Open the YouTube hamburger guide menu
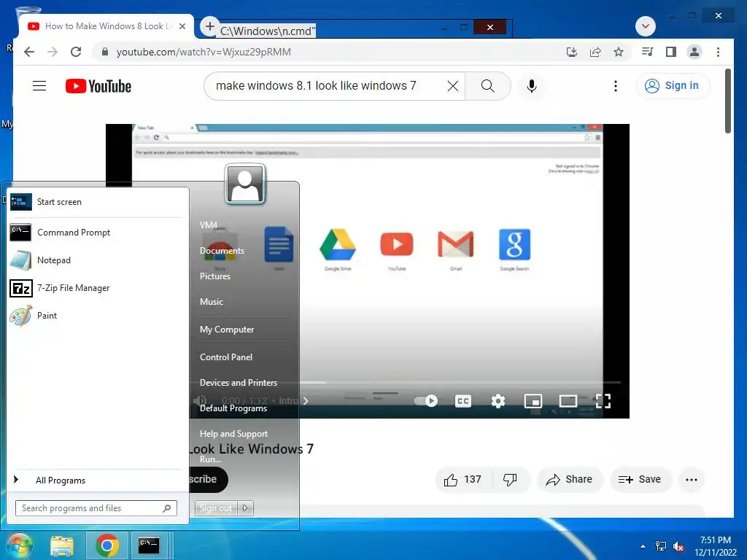This screenshot has height=560, width=747. tap(39, 86)
